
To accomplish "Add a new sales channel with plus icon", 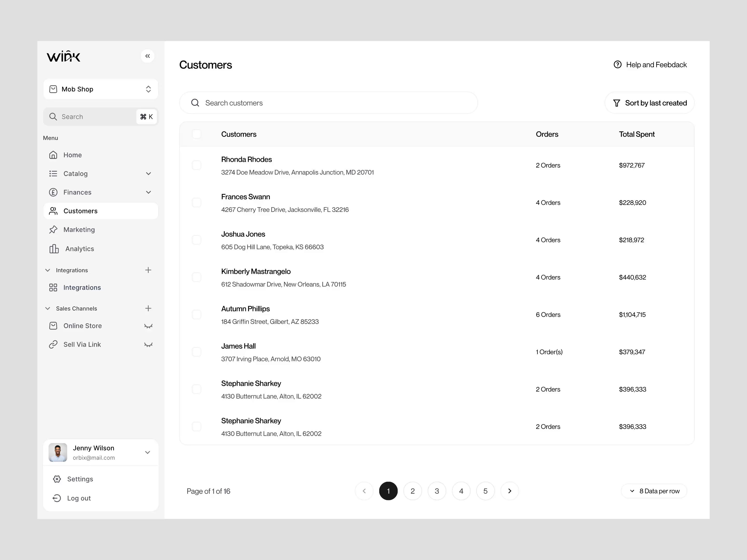I will (148, 308).
